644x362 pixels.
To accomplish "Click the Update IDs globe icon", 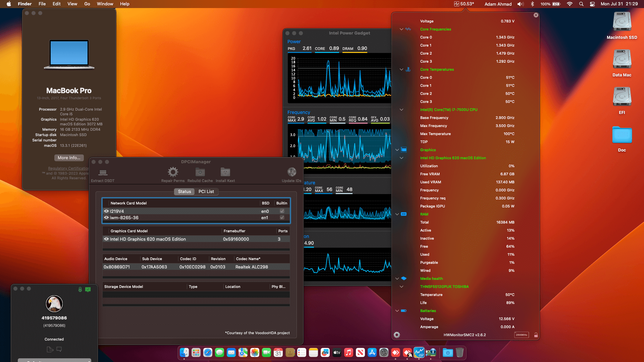I will point(291,172).
